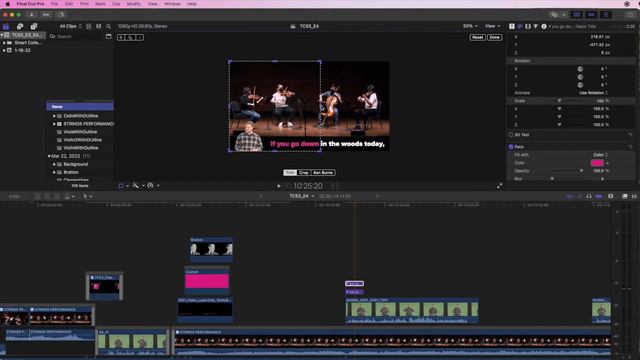Click the pink Face color swatch

(597, 163)
